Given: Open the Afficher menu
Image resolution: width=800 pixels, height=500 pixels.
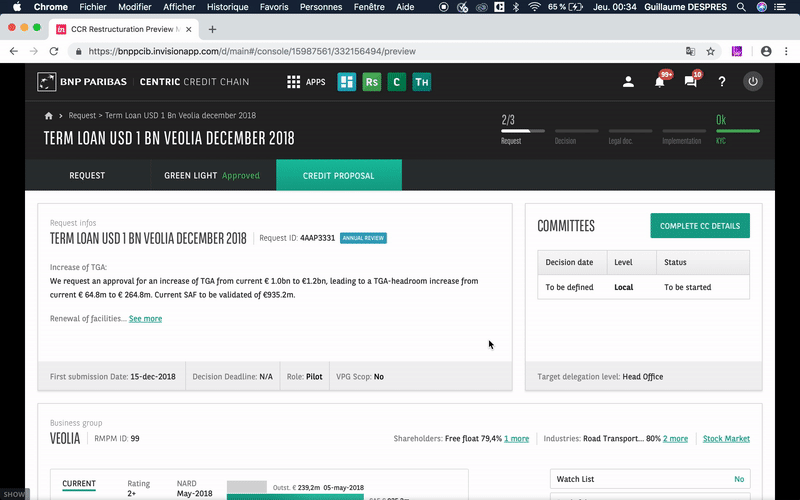Looking at the screenshot, I should (179, 7).
